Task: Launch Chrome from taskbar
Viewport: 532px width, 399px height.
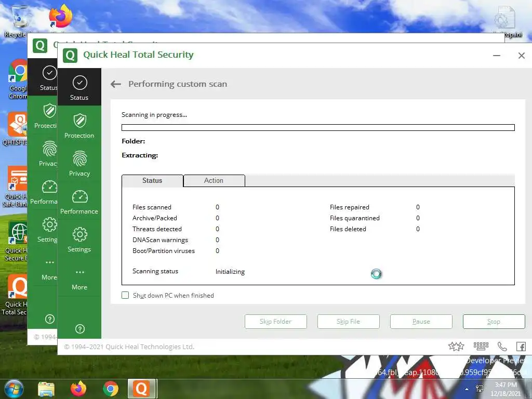Action: click(x=111, y=389)
